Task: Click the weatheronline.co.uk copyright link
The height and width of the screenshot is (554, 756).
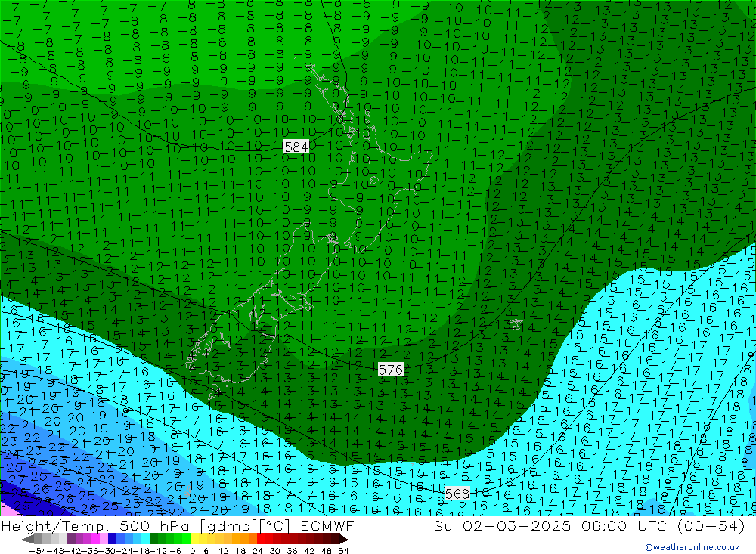Action: click(692, 547)
